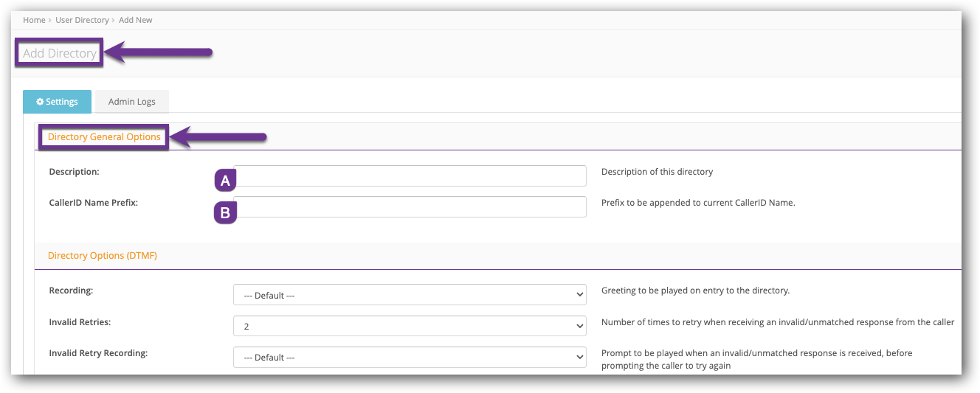Open User Directory breadcrumb link

(82, 20)
